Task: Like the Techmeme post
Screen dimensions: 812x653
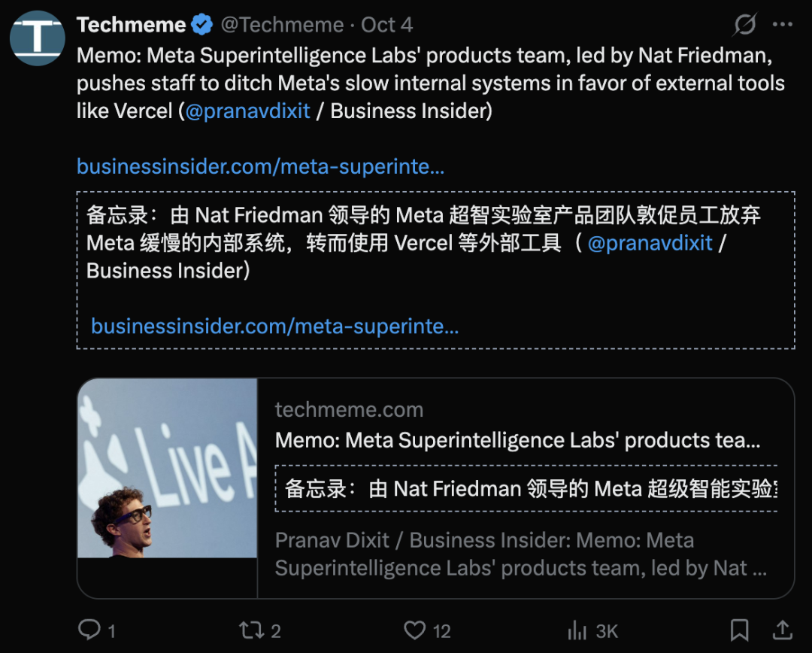Action: tap(415, 630)
